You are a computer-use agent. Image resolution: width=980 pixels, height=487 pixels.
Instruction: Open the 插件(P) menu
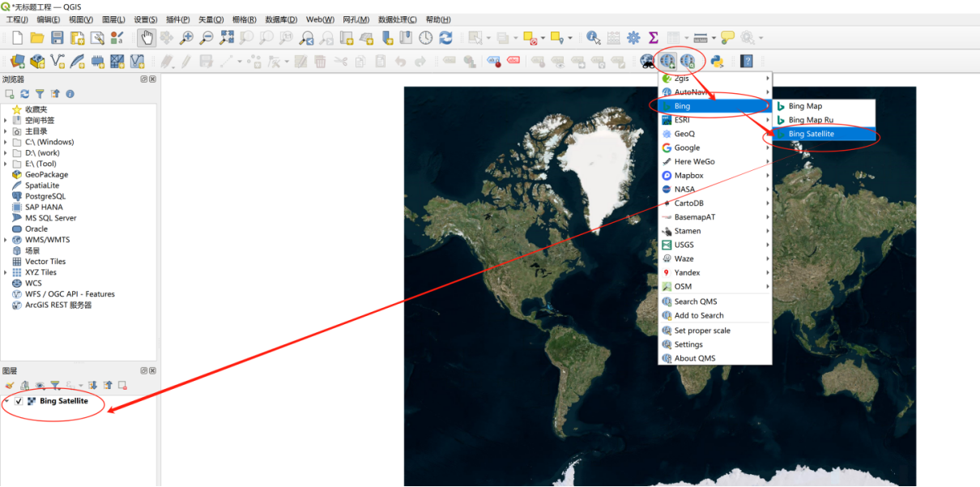(177, 19)
